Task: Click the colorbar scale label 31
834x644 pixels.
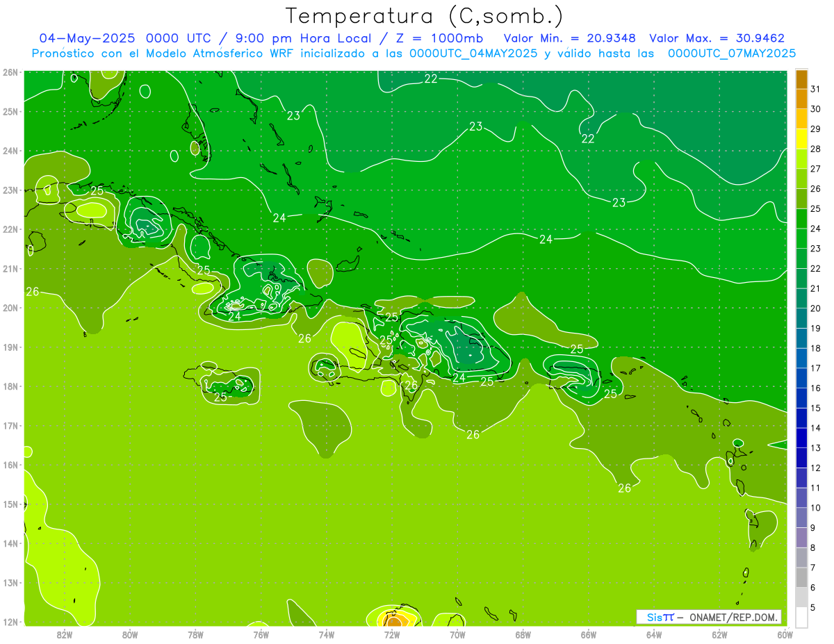Action: pos(816,89)
